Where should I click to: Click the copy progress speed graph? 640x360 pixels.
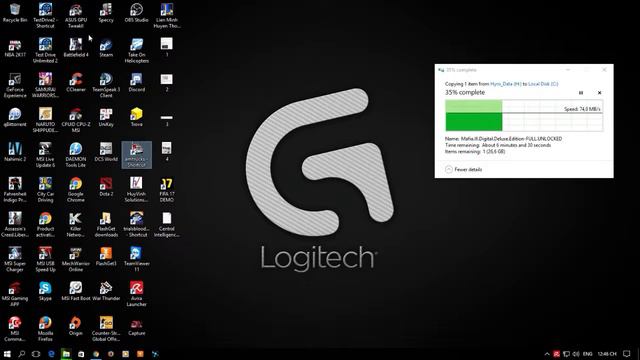[x=524, y=116]
